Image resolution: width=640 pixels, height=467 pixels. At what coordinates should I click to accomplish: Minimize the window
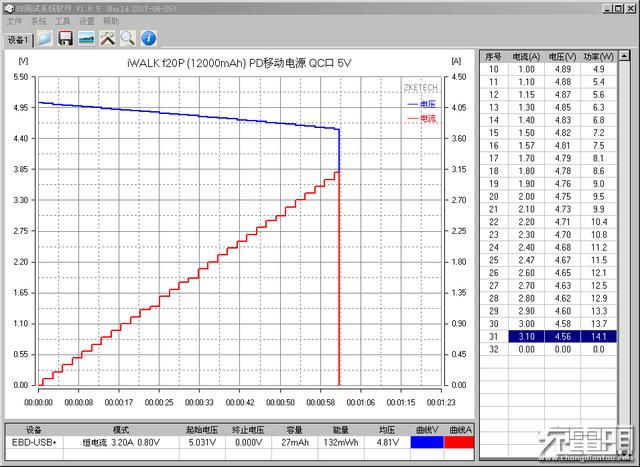(x=608, y=8)
